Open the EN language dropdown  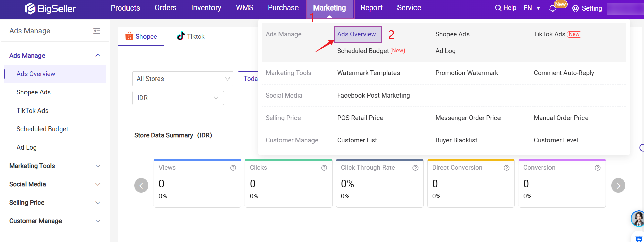pyautogui.click(x=532, y=8)
